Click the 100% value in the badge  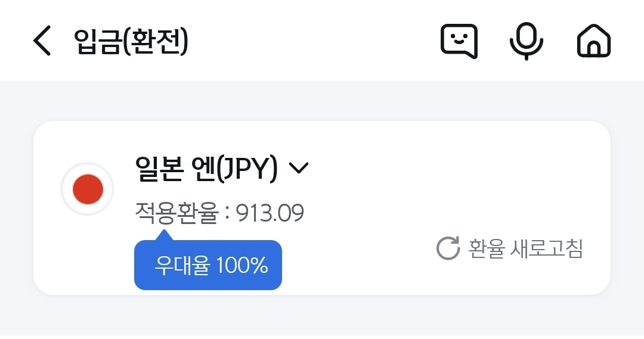241,265
